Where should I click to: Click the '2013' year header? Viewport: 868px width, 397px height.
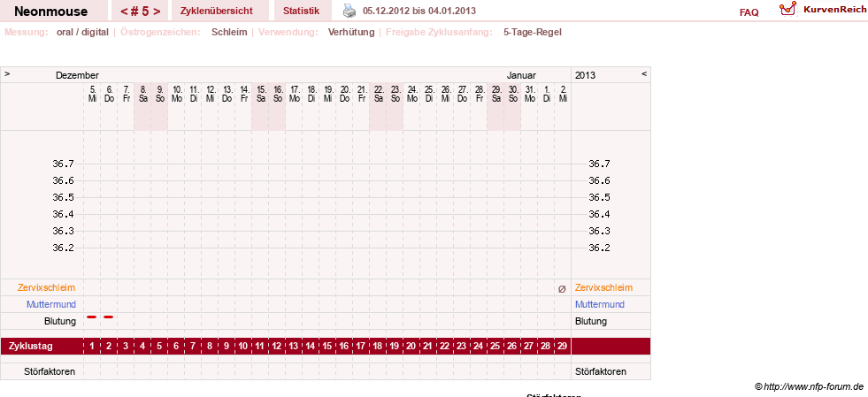tap(585, 75)
